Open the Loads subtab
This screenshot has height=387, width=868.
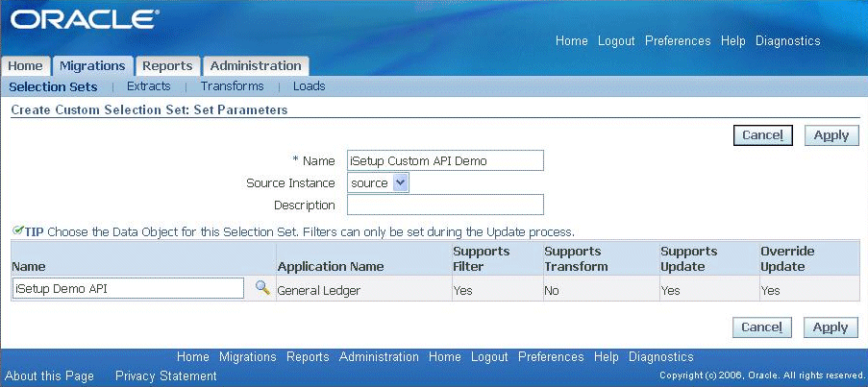(309, 86)
